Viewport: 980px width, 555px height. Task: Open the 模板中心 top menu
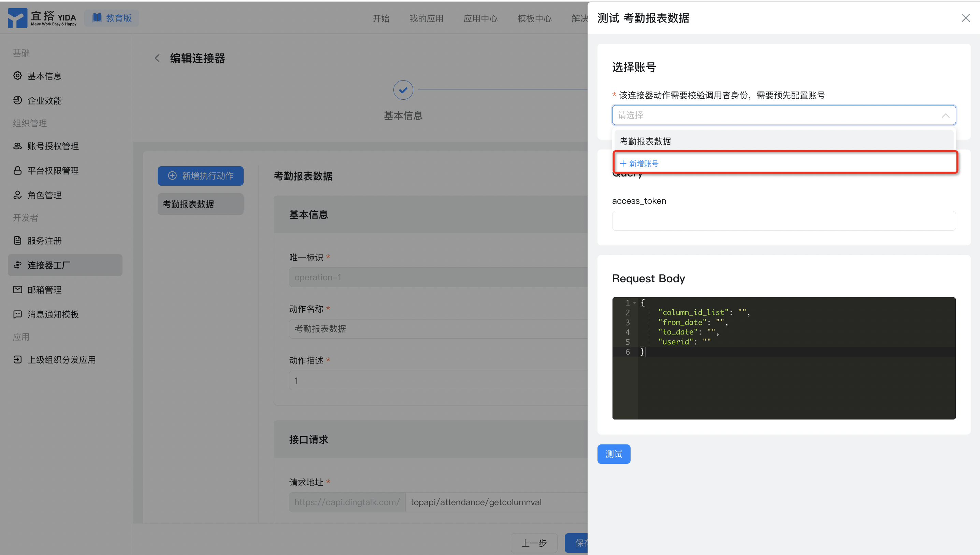pyautogui.click(x=535, y=18)
